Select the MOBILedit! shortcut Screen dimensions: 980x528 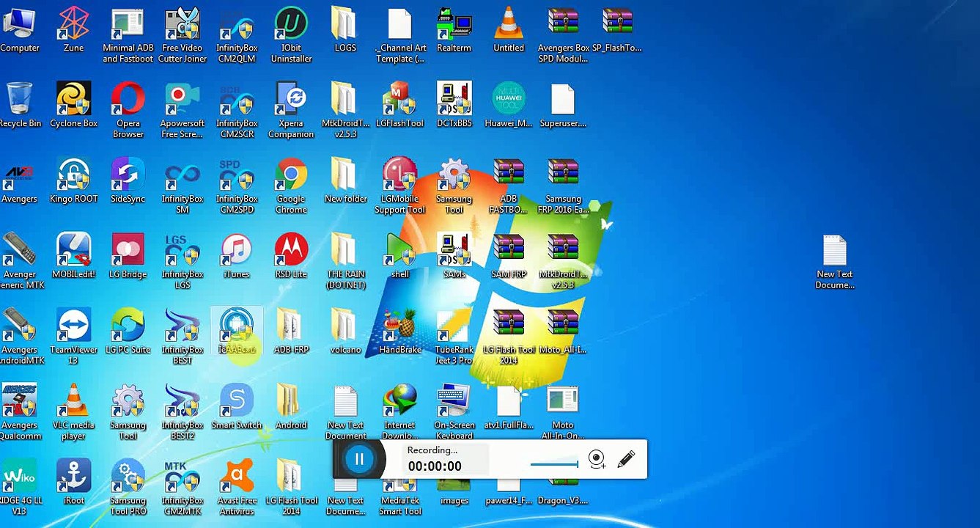74,256
